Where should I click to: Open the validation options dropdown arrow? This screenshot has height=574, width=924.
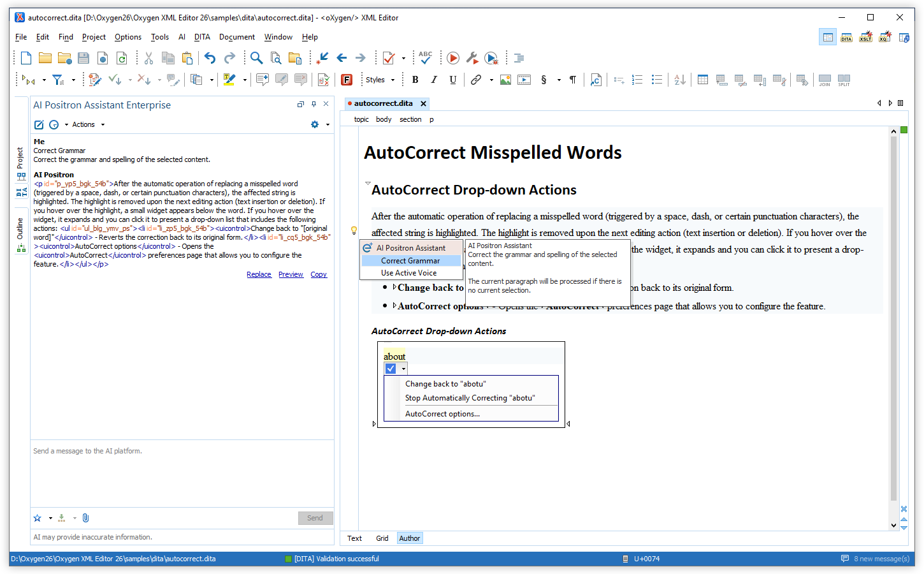coord(403,58)
